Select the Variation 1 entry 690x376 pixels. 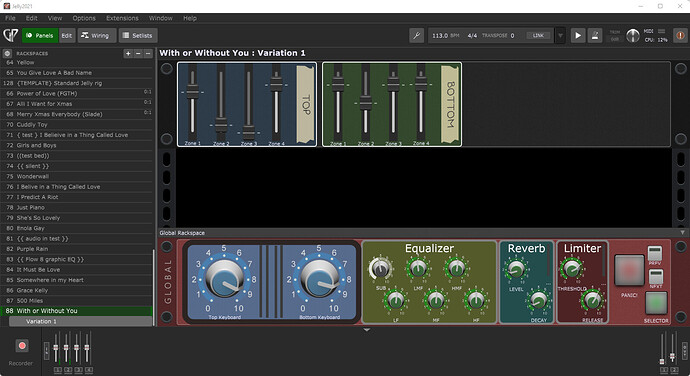(x=81, y=321)
